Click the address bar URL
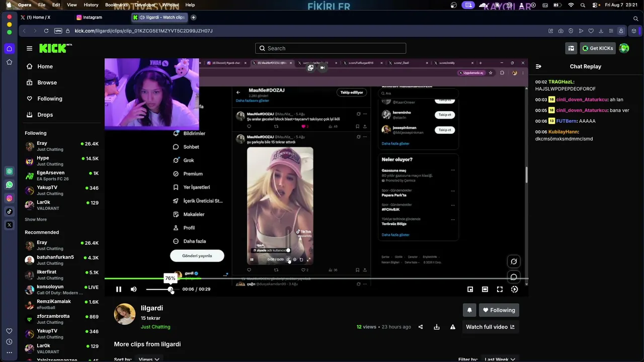The height and width of the screenshot is (362, 644). (x=143, y=31)
